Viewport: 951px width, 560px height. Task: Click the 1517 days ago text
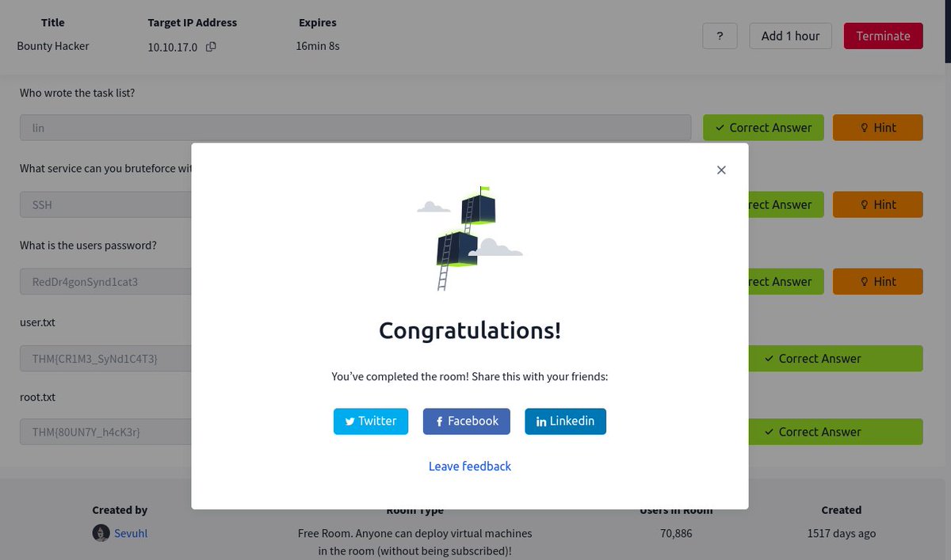click(842, 533)
